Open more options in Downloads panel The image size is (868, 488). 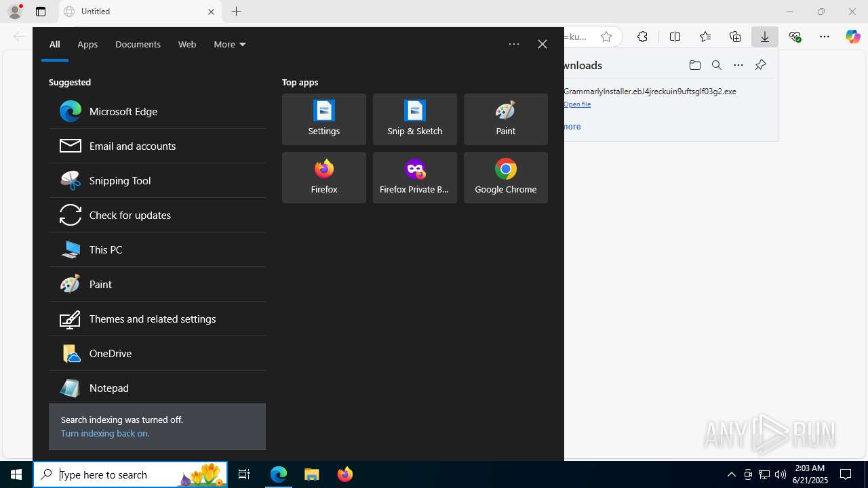738,65
